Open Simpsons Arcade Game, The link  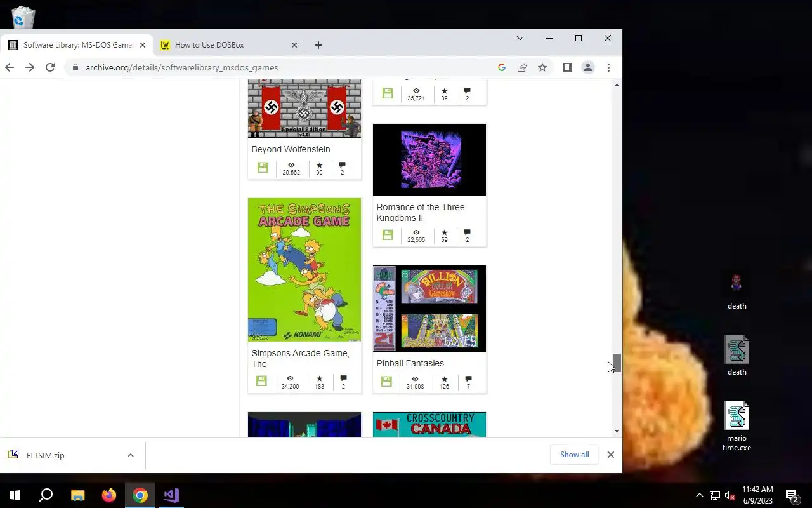tap(300, 359)
